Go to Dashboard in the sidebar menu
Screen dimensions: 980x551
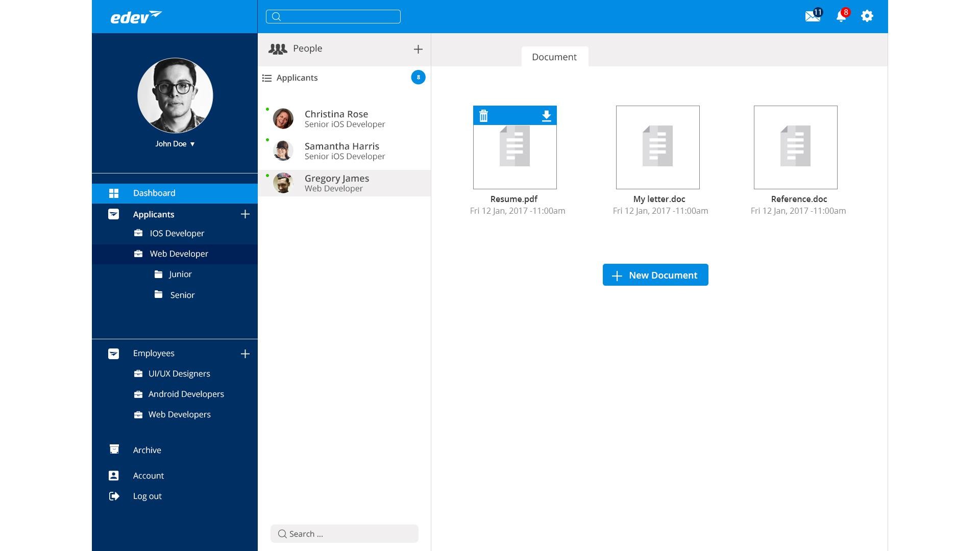tap(154, 193)
